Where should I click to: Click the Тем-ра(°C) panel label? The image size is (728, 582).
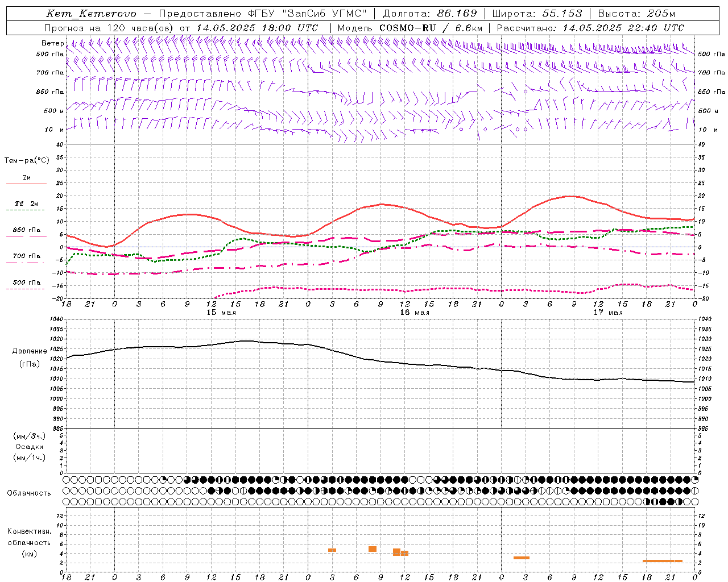tap(27, 160)
